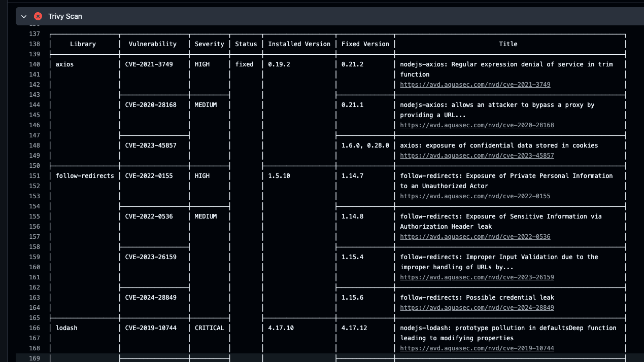Click the Trivy Scan step title

(x=65, y=16)
